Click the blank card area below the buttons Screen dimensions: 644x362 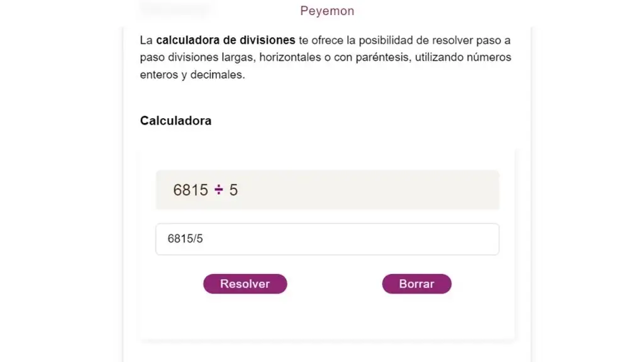coord(327,316)
